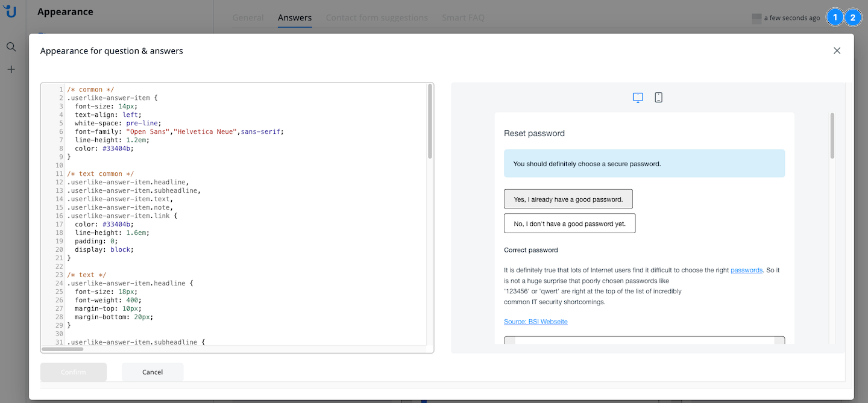Click the code editor horizontal scrollbar

point(63,349)
